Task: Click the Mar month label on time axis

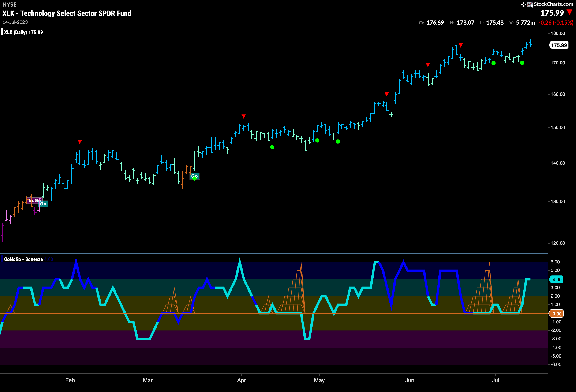Action: pos(148,380)
